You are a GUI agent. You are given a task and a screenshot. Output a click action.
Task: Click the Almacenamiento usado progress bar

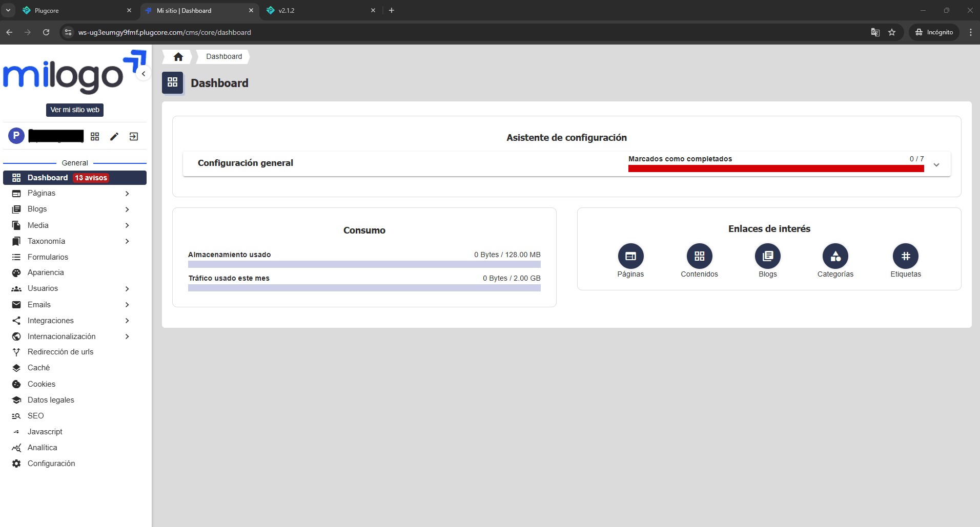[x=364, y=264]
